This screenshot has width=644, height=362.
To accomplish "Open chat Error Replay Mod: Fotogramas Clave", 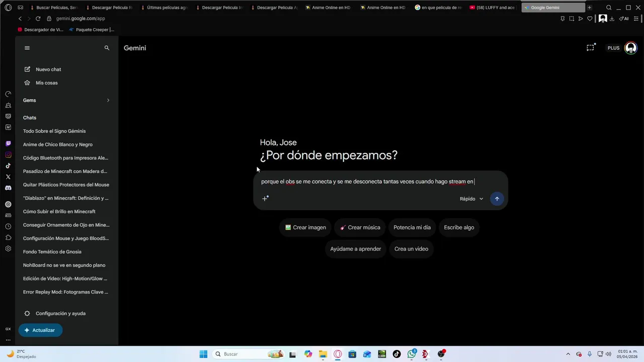I will coord(66,292).
